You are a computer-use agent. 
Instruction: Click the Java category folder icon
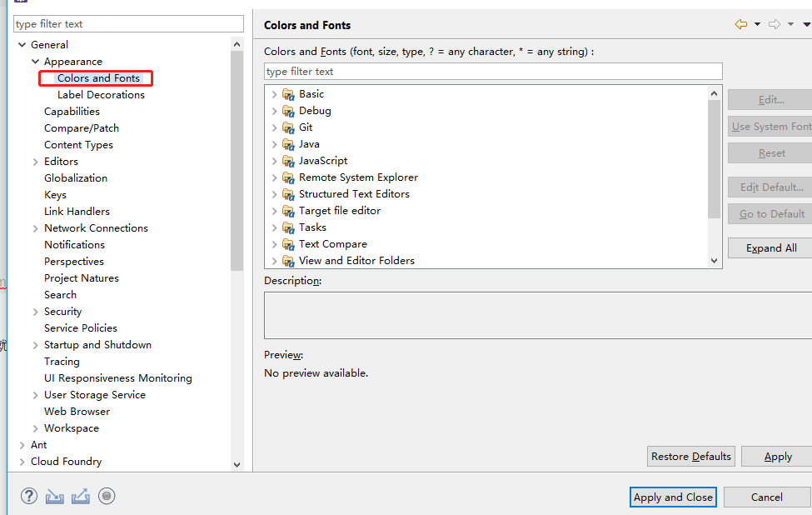click(288, 144)
